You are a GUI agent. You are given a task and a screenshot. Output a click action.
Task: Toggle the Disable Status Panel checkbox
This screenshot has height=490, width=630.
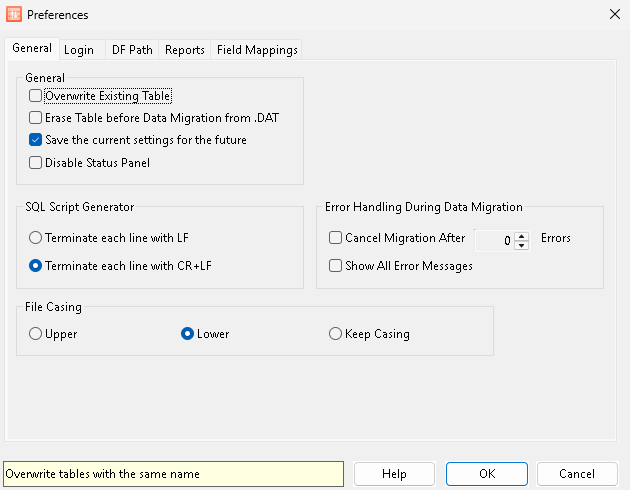(36, 162)
